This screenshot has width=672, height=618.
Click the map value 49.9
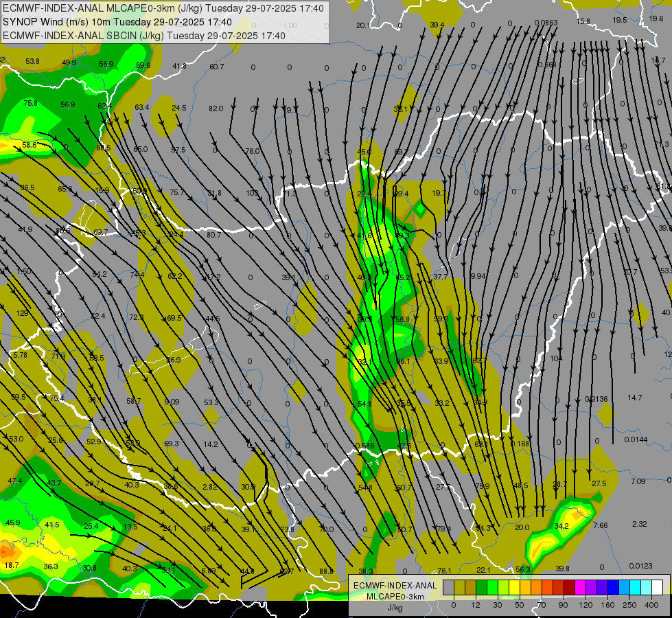69,62
